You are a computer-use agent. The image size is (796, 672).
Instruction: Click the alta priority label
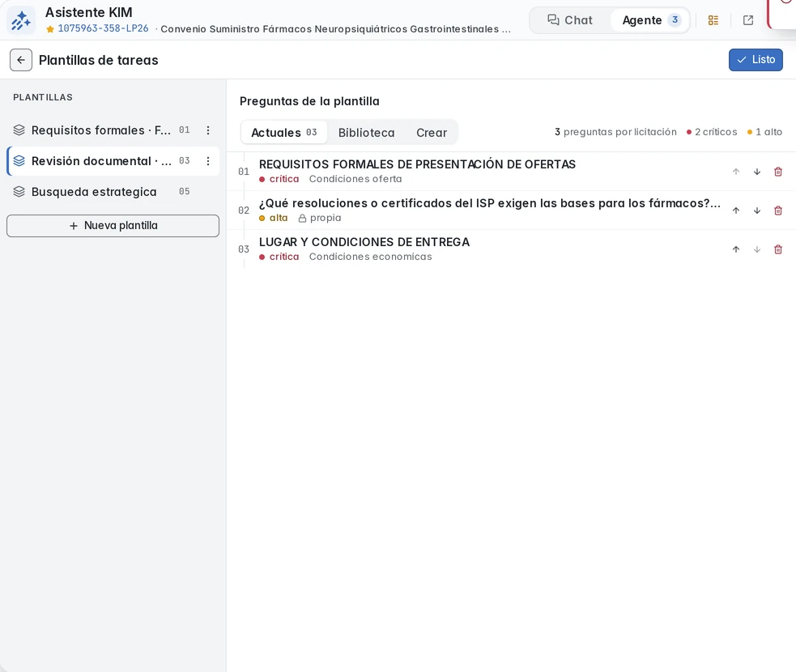(x=279, y=218)
